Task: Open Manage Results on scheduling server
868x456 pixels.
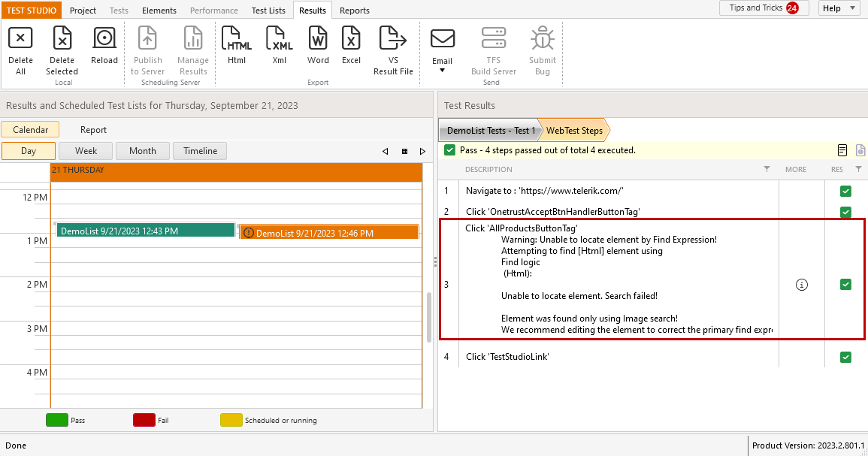Action: 192,38
